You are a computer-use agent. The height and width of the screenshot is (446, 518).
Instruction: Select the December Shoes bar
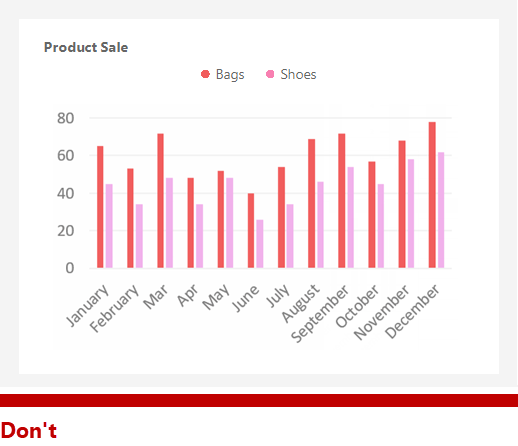click(x=441, y=210)
